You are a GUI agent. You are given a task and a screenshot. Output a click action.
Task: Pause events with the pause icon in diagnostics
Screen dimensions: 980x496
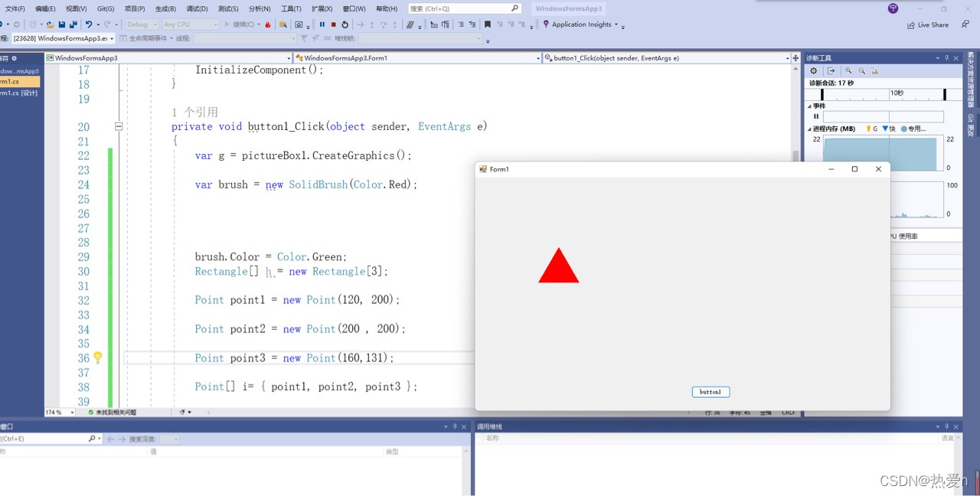click(x=816, y=116)
